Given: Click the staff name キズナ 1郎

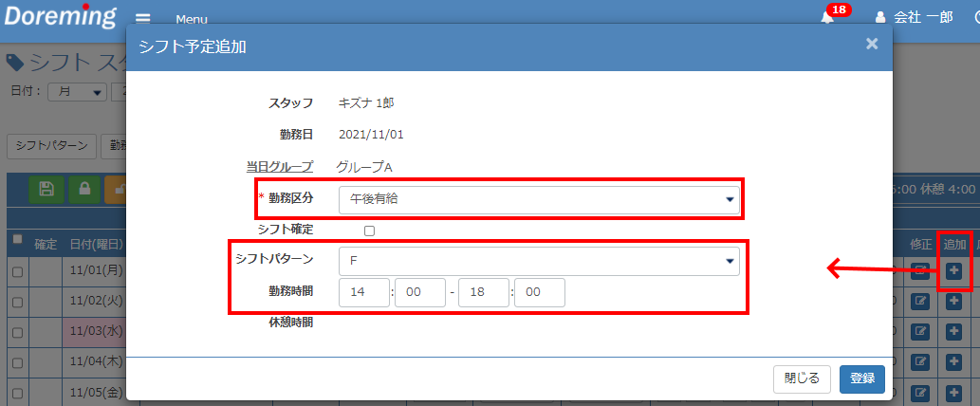Looking at the screenshot, I should [366, 103].
